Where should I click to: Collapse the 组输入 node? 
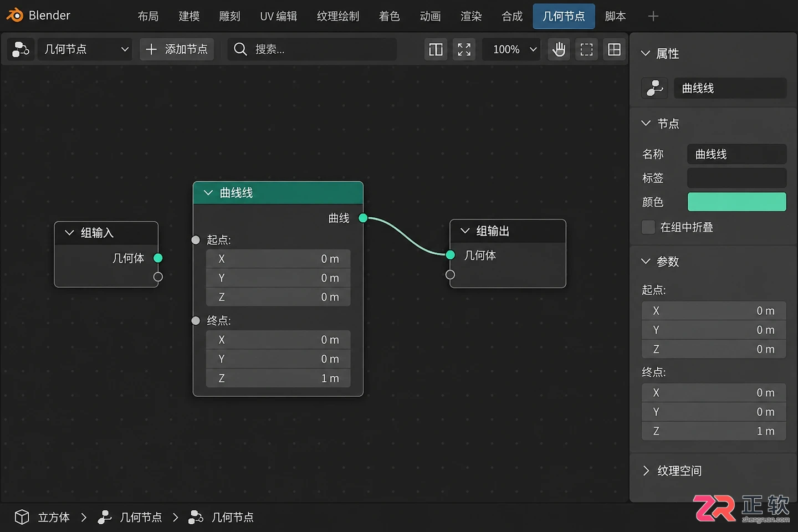(69, 233)
